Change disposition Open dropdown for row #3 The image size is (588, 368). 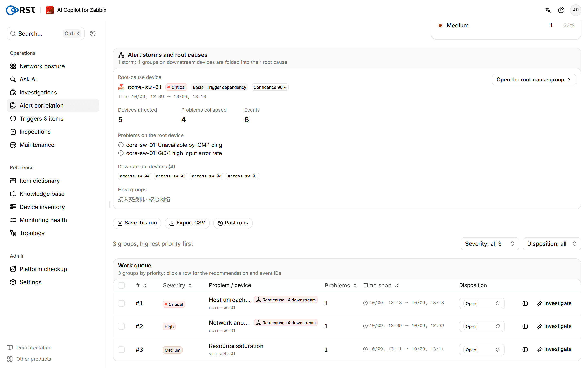pos(481,350)
